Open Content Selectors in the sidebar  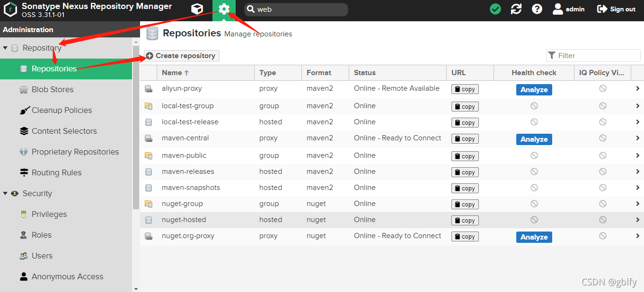tap(66, 131)
